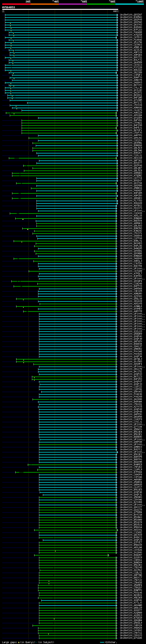Open the UniRef100_O48903 entry

131,82
